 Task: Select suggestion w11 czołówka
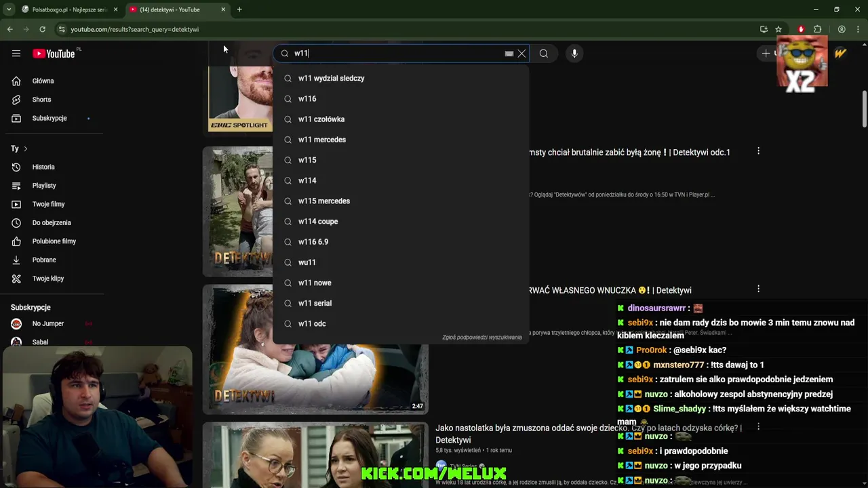click(x=401, y=119)
